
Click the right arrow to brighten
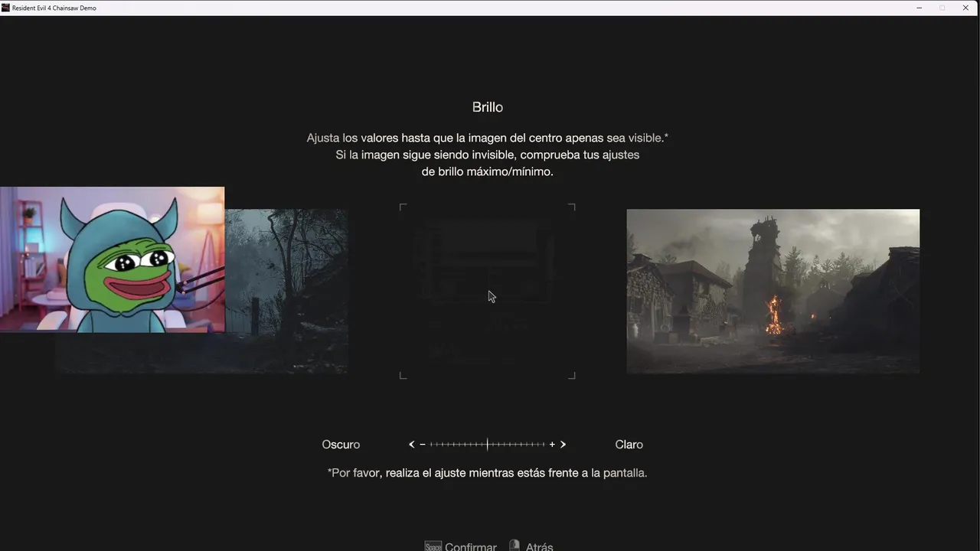pyautogui.click(x=563, y=445)
